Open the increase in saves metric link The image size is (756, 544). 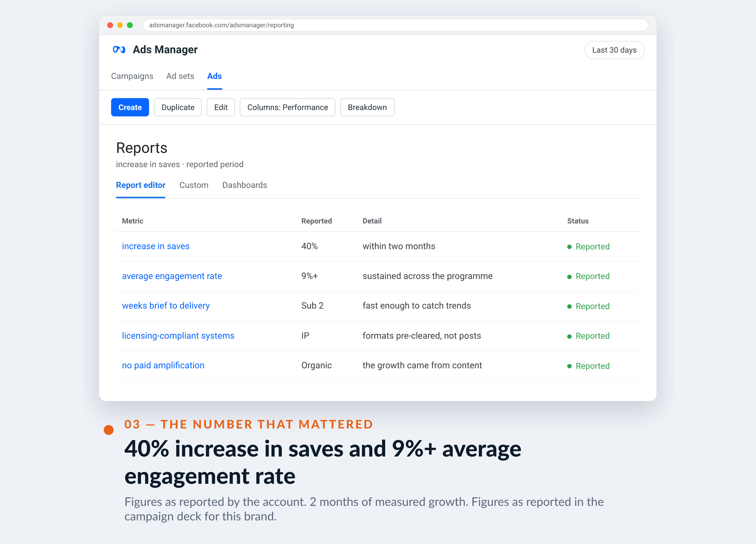pyautogui.click(x=156, y=246)
